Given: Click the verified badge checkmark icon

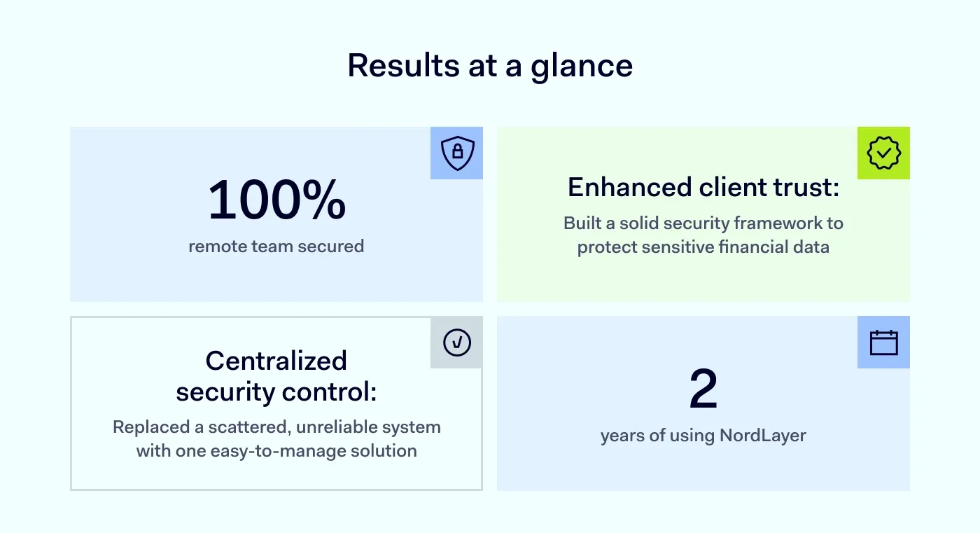Looking at the screenshot, I should coord(883,153).
